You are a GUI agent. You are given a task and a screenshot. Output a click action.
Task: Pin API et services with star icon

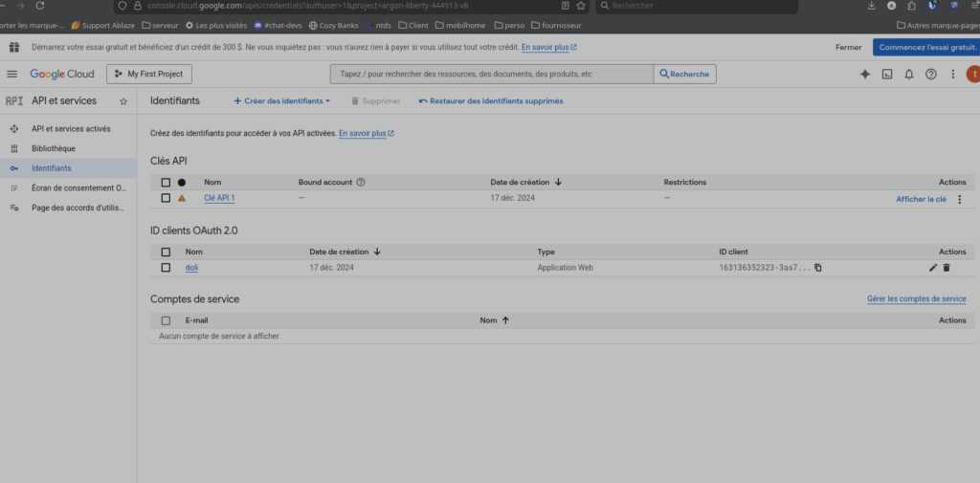[x=122, y=101]
